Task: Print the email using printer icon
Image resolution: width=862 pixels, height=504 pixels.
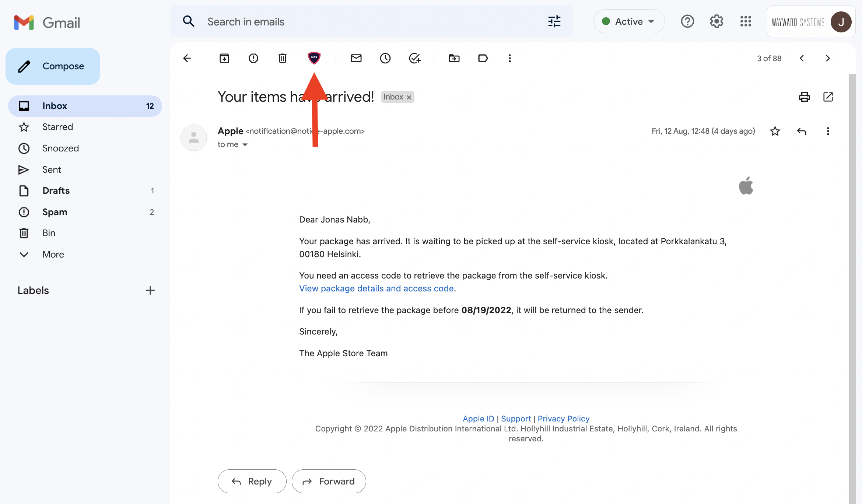Action: [x=805, y=97]
